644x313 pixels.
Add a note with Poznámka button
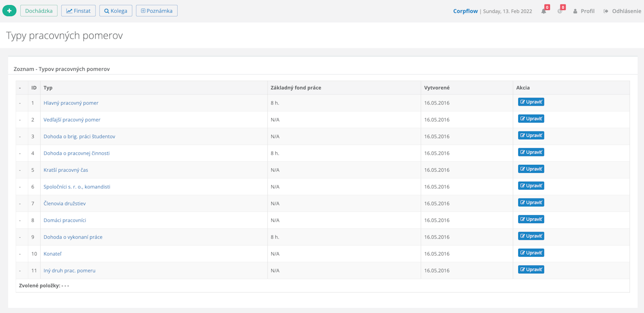156,11
